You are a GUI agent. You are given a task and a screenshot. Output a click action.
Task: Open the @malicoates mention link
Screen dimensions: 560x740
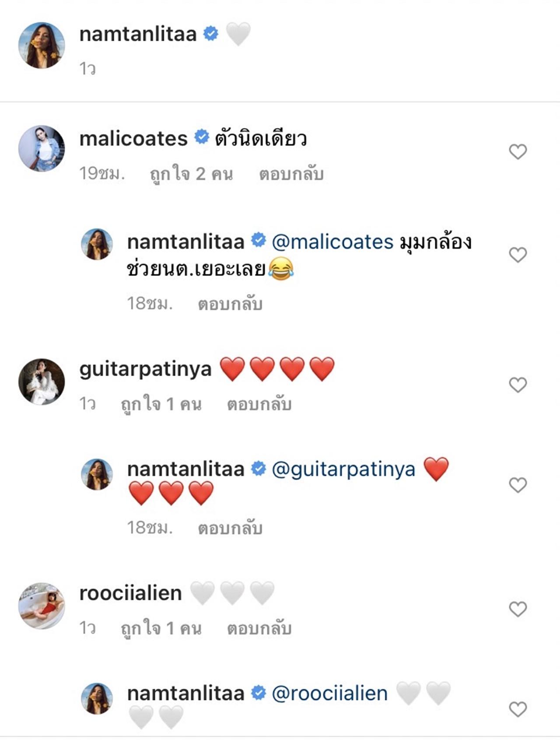click(x=332, y=242)
